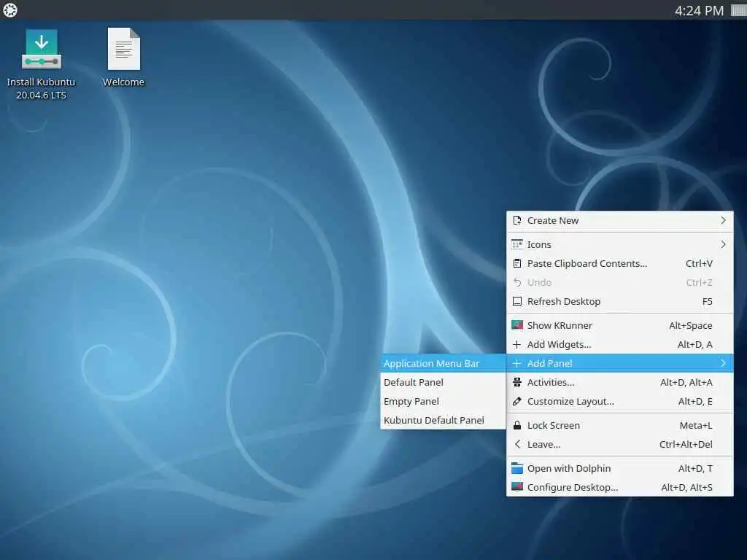Select Paste Clipboard Contents... entry
Viewport: 747px width, 560px height.
pyautogui.click(x=620, y=263)
